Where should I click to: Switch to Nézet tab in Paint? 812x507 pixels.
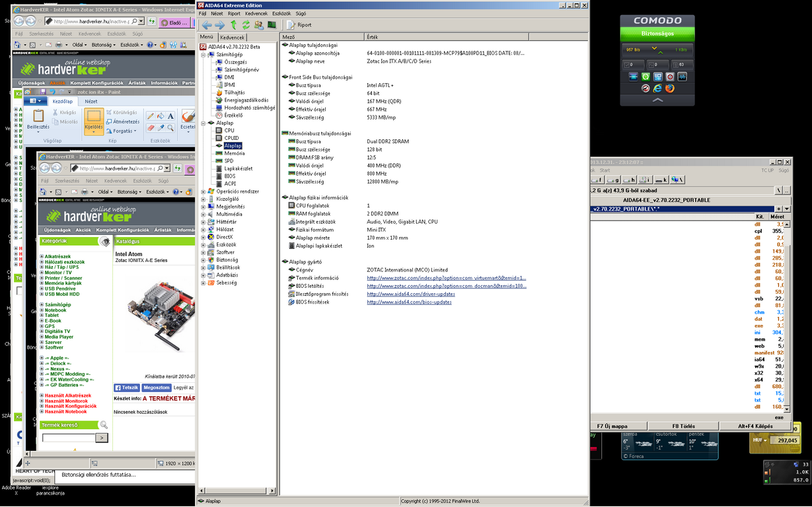click(91, 101)
